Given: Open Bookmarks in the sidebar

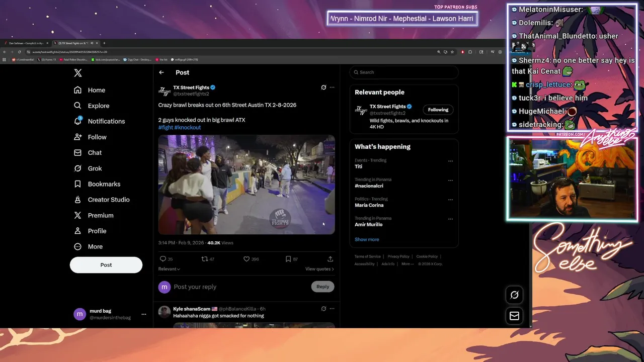Looking at the screenshot, I should (97, 184).
